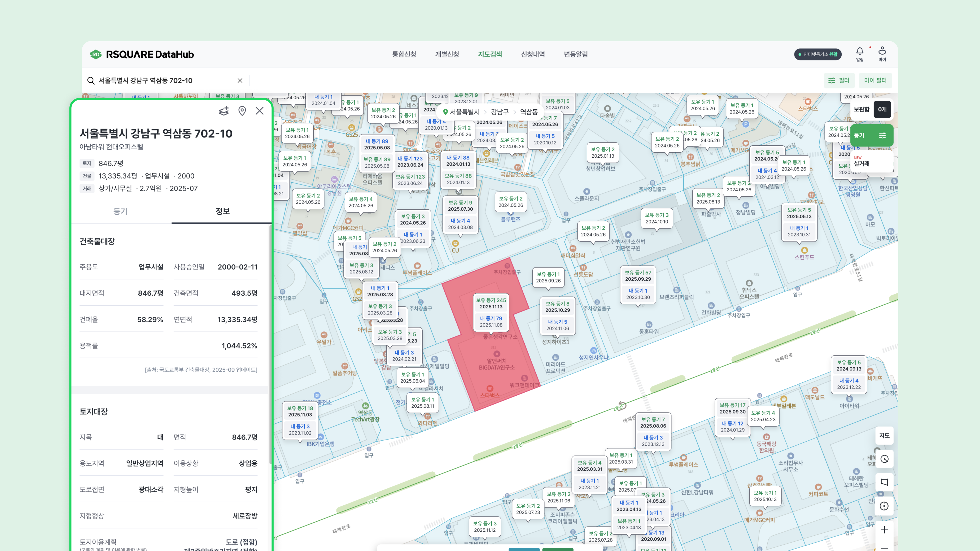Click the map pin location icon in the panel
Image resolution: width=980 pixels, height=551 pixels.
(x=242, y=111)
